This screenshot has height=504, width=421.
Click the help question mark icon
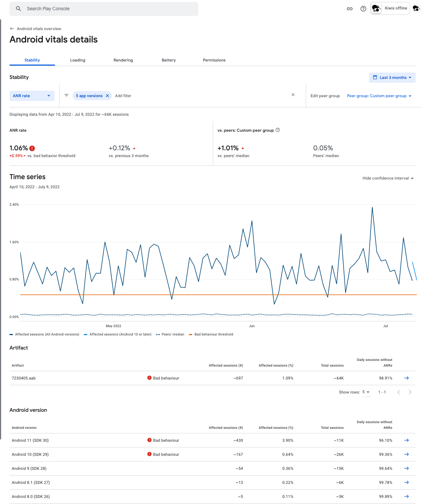pos(363,8)
